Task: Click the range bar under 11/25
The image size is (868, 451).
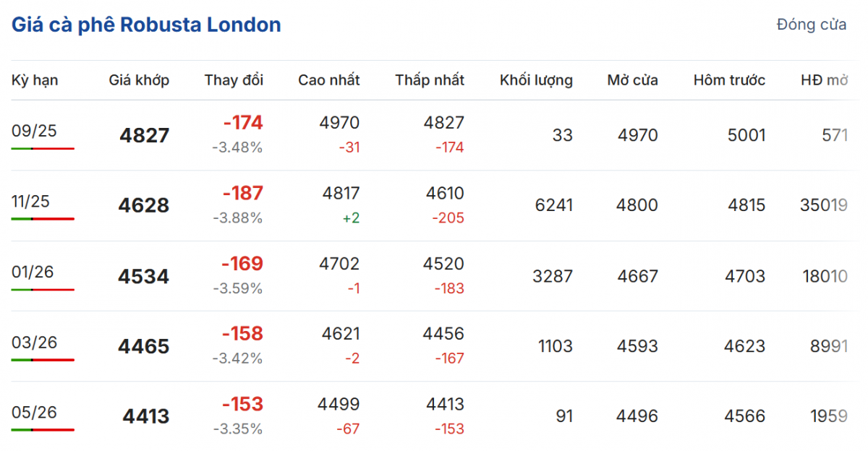Action: pos(43,218)
